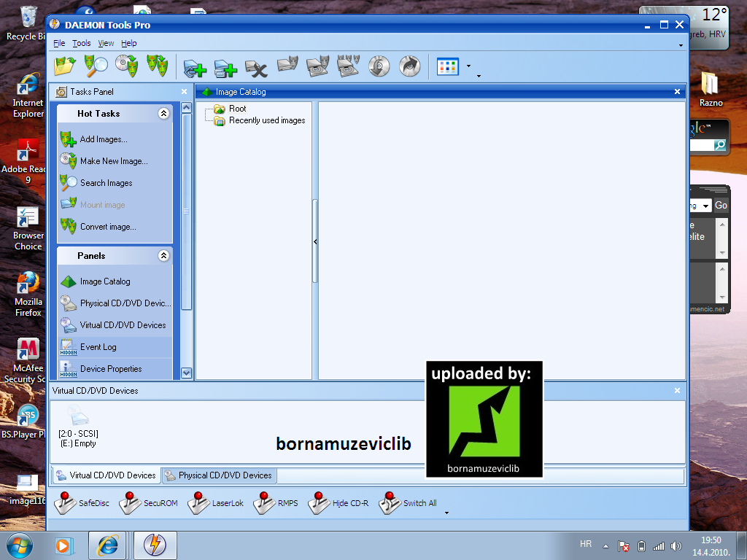Open Convert image in Hot Tasks
This screenshot has height=560, width=747.
[108, 227]
